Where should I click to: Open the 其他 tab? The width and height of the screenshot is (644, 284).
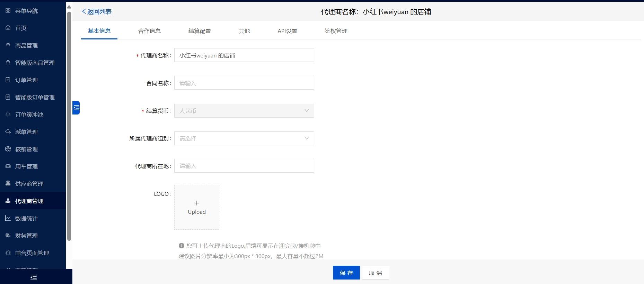tap(244, 31)
